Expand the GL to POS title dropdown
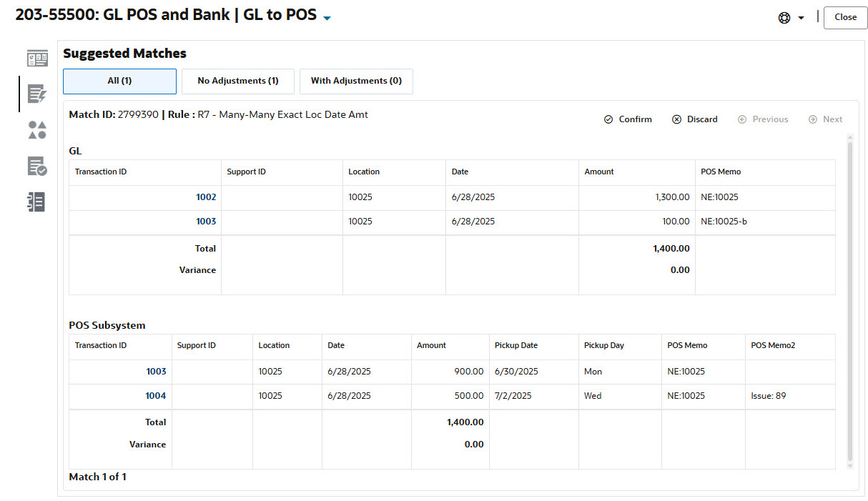The image size is (868, 501). (x=327, y=18)
